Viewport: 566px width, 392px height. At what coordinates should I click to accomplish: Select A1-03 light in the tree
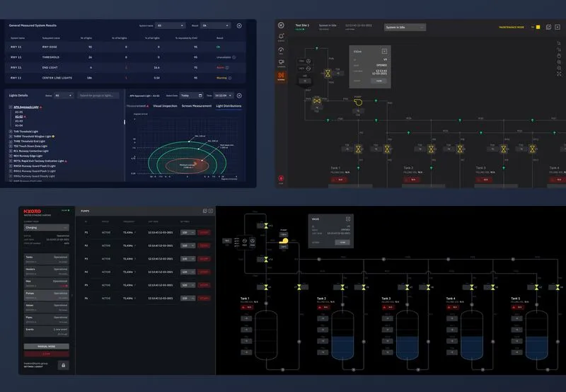(19, 121)
